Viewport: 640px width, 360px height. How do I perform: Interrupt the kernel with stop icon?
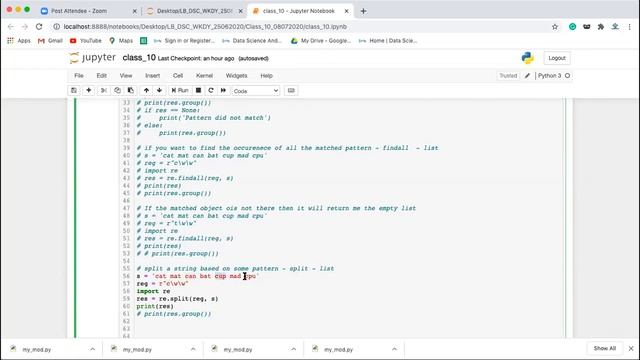[x=198, y=90]
